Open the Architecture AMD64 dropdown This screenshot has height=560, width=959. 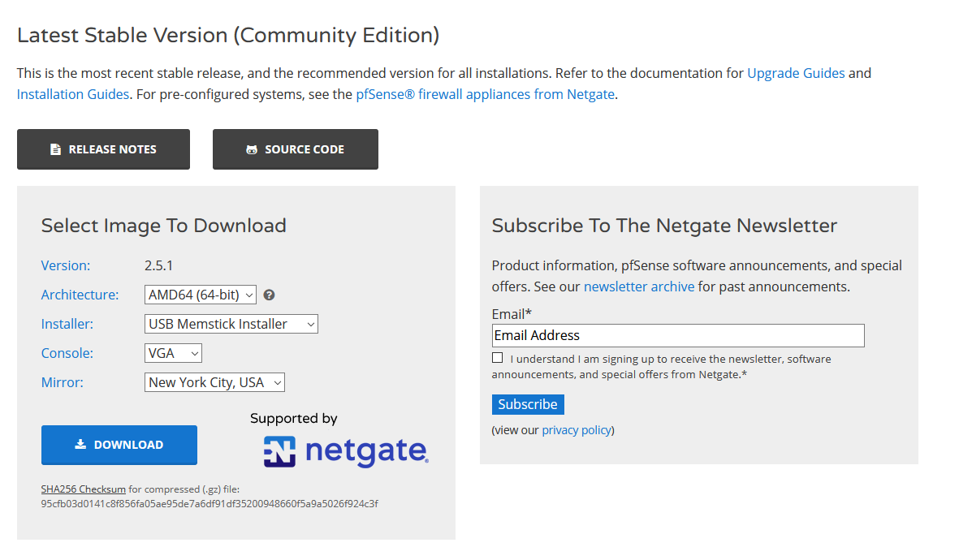pyautogui.click(x=201, y=295)
